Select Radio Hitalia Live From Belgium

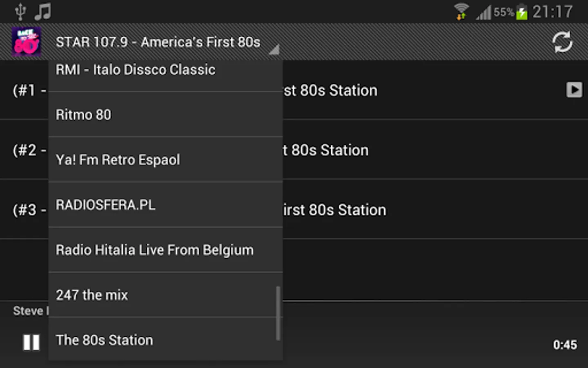[166, 250]
